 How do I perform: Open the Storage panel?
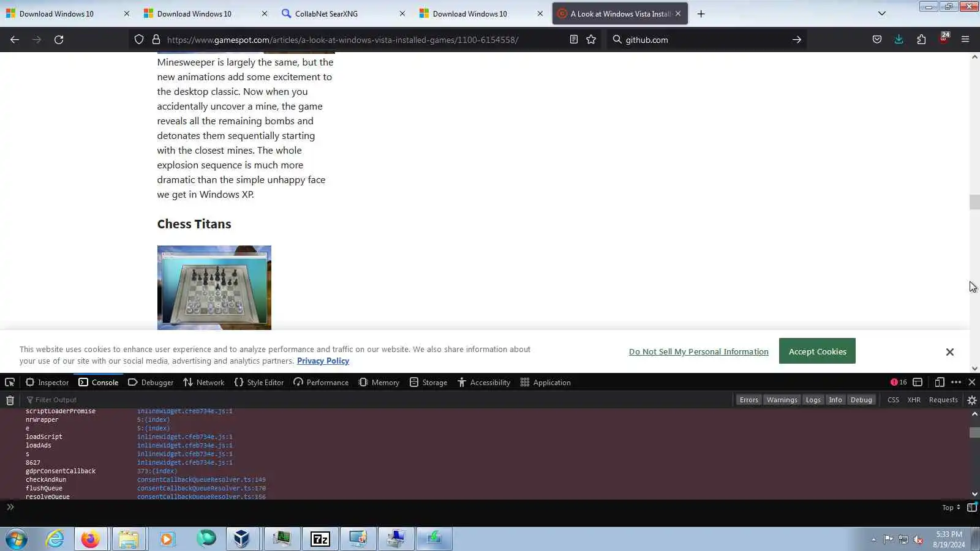coord(428,382)
